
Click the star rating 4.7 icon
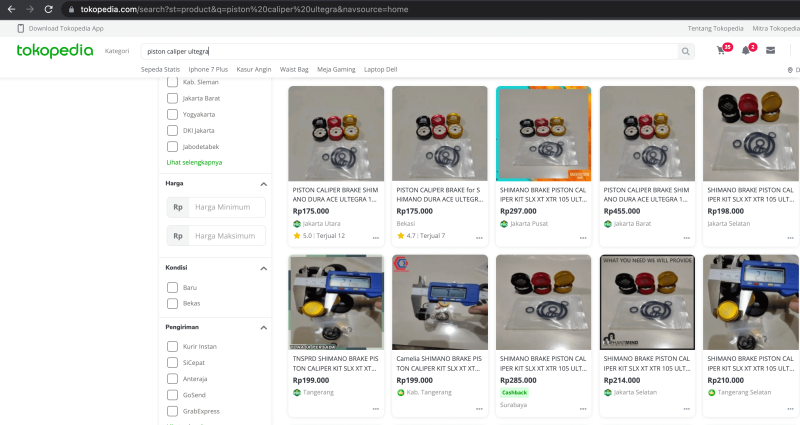coord(401,236)
